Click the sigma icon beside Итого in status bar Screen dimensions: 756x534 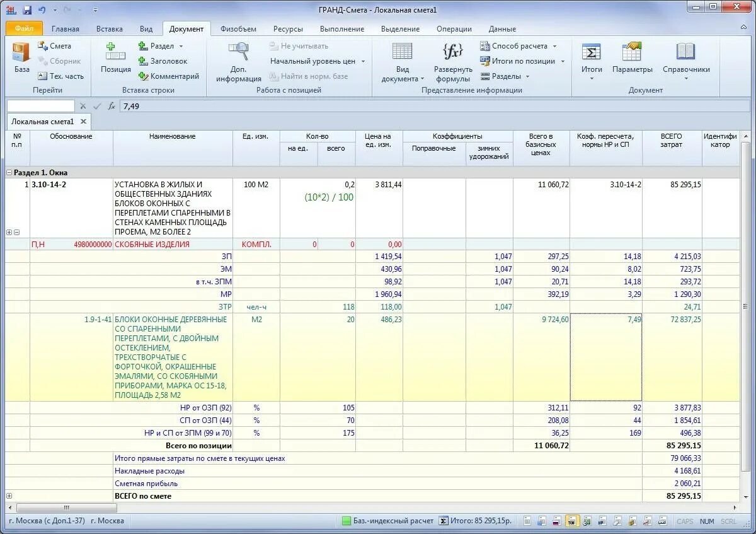444,521
